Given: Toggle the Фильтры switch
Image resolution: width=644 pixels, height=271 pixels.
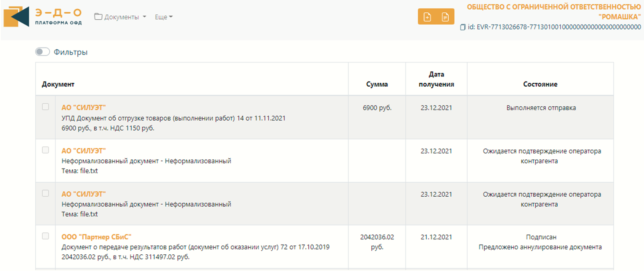Looking at the screenshot, I should tap(43, 52).
